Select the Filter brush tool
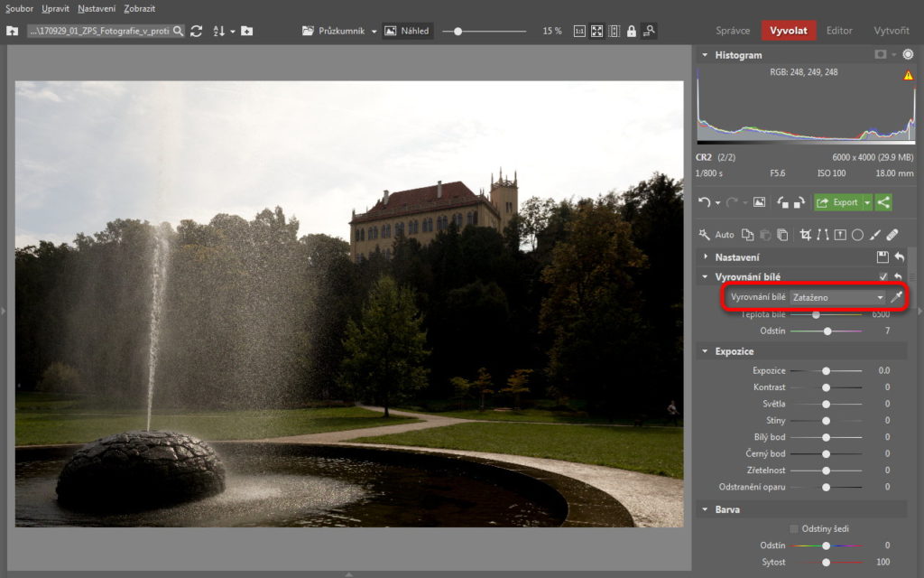The image size is (924, 578). pos(875,235)
